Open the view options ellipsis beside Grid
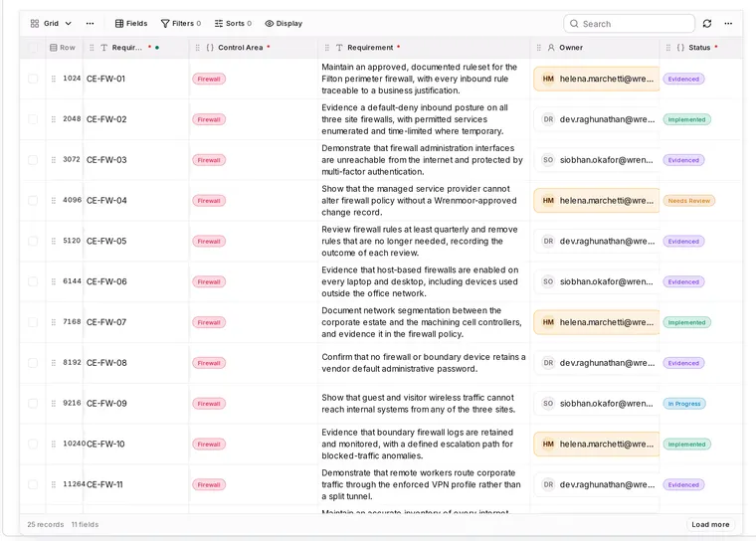 pos(90,23)
